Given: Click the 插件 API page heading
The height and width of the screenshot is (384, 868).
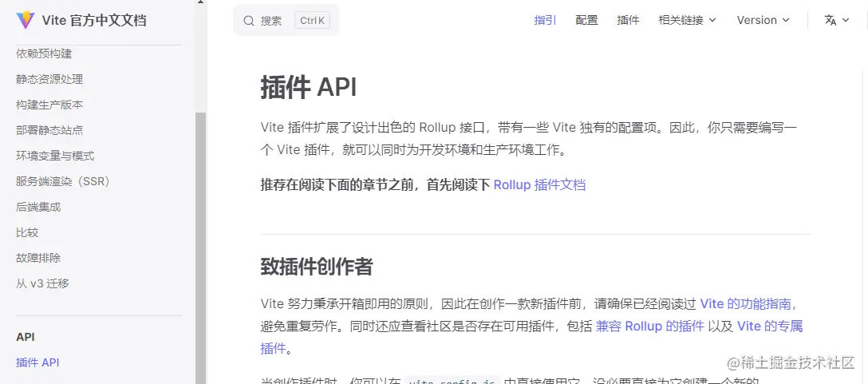Looking at the screenshot, I should point(309,88).
